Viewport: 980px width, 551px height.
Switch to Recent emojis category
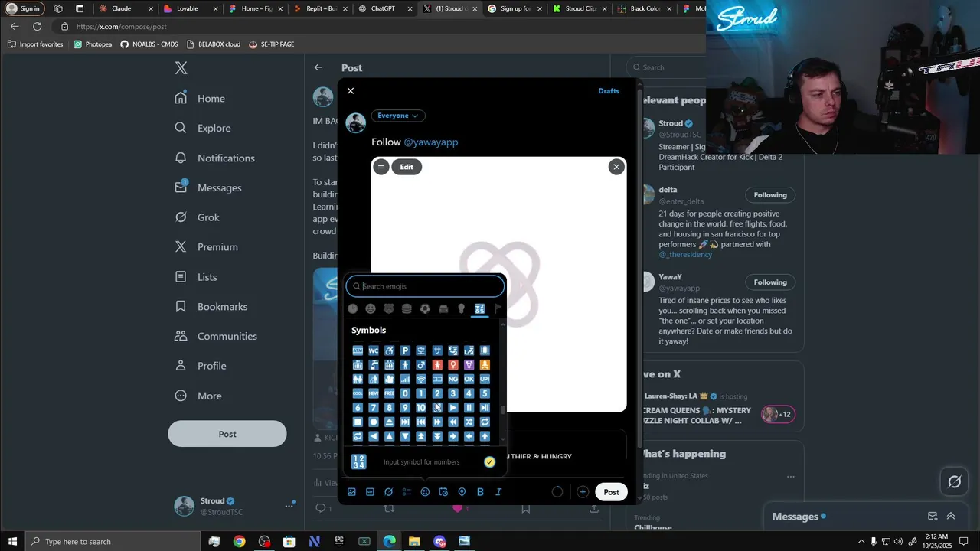pos(352,308)
